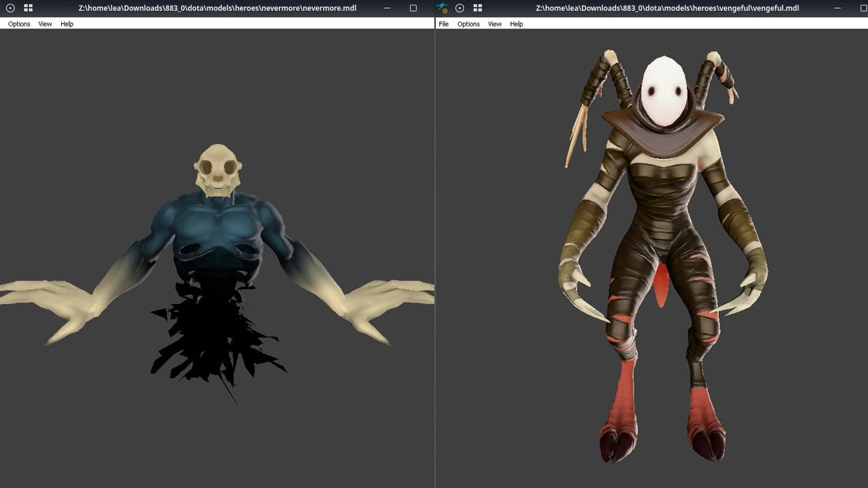Open Help menu in nevermore window
This screenshot has width=868, height=488.
pyautogui.click(x=67, y=24)
